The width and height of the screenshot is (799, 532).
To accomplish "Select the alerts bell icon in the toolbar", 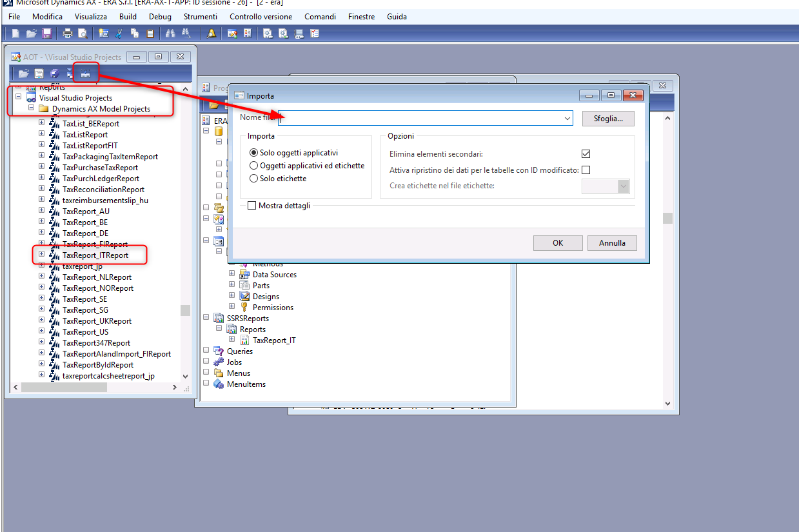I will 212,33.
